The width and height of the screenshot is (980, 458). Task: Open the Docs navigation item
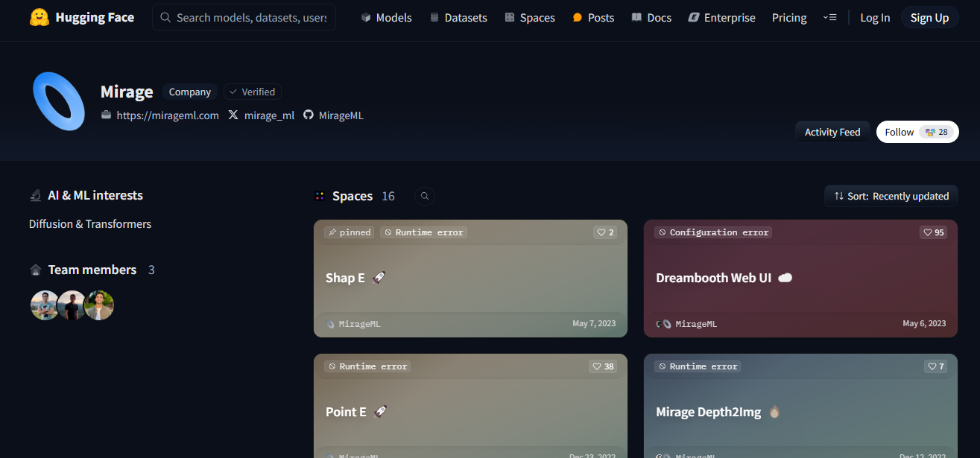651,18
